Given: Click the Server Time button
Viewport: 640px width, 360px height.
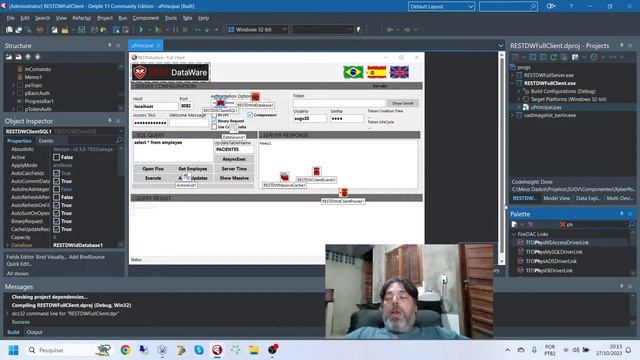Looking at the screenshot, I should [234, 169].
